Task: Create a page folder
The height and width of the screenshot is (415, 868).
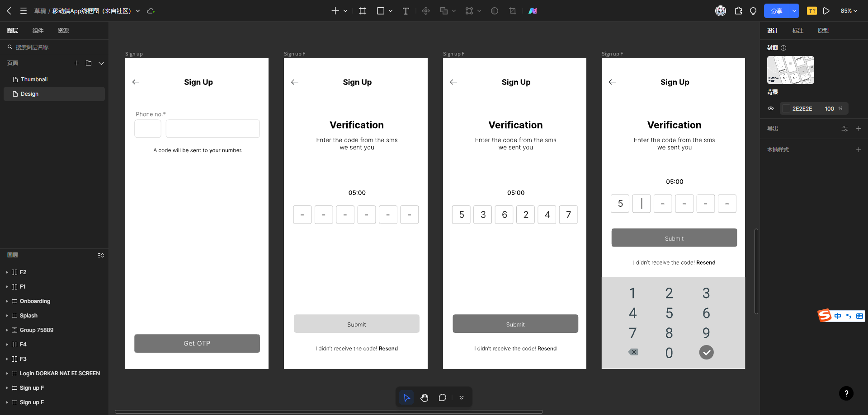Action: (89, 63)
